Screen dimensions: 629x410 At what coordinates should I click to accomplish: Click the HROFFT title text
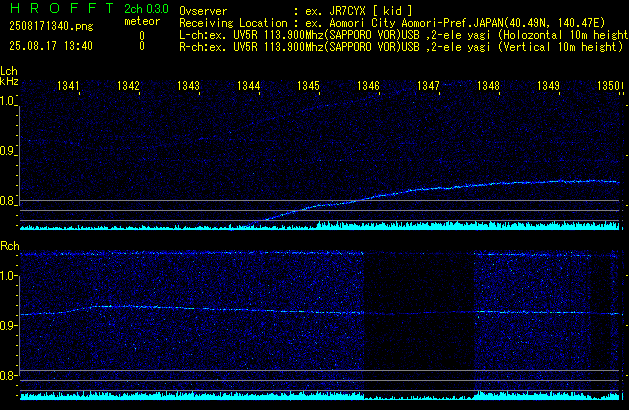61,8
